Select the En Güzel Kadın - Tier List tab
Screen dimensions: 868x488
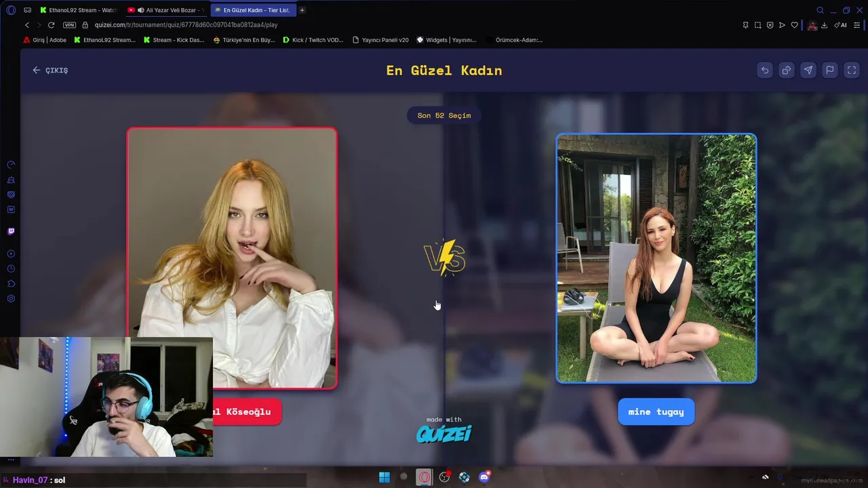(254, 10)
